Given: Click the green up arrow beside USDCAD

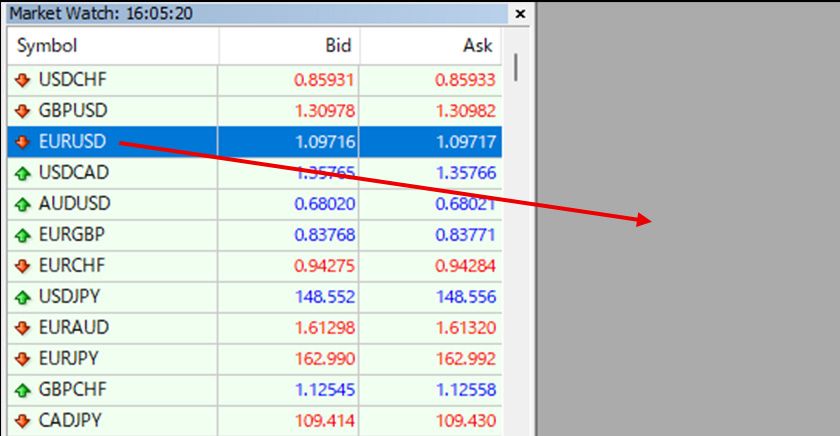Looking at the screenshot, I should 22,173.
